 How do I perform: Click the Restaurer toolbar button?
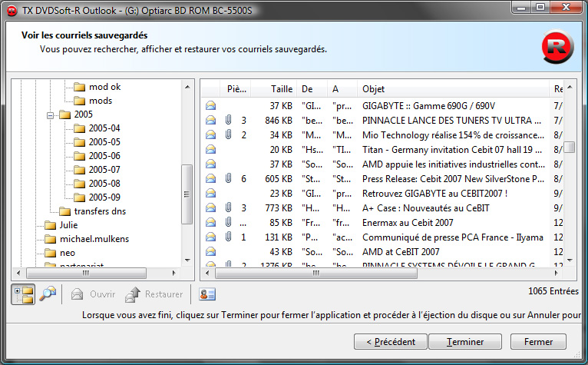pos(154,294)
